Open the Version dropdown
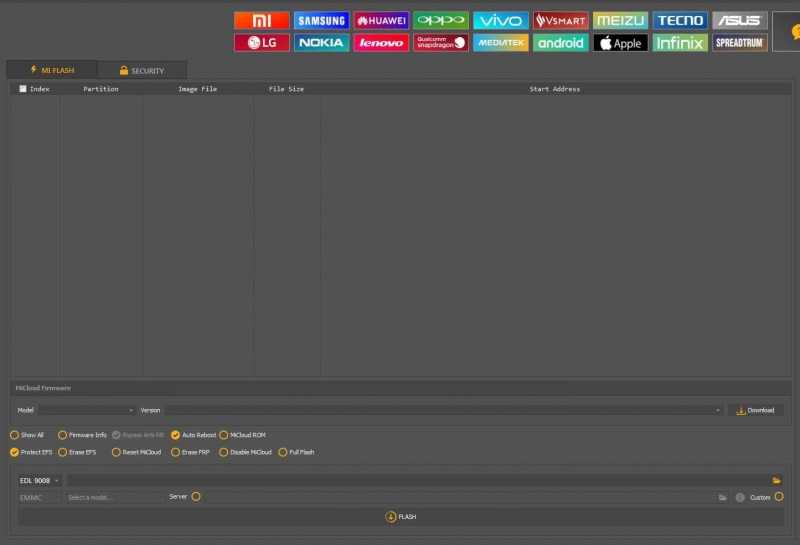The image size is (800, 545). click(443, 410)
